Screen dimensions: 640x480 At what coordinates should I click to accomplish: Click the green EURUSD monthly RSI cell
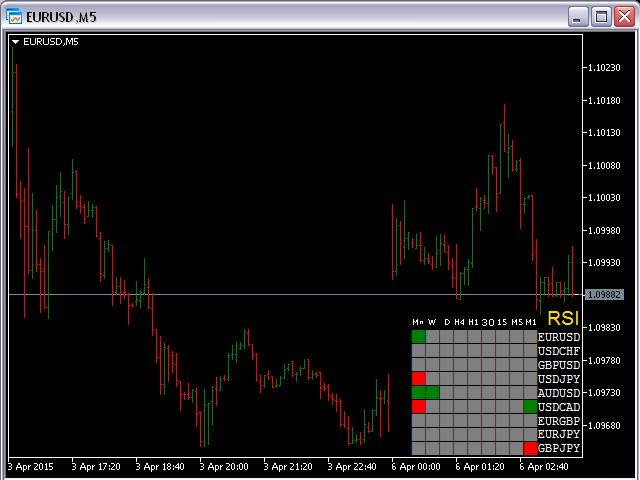pos(418,337)
